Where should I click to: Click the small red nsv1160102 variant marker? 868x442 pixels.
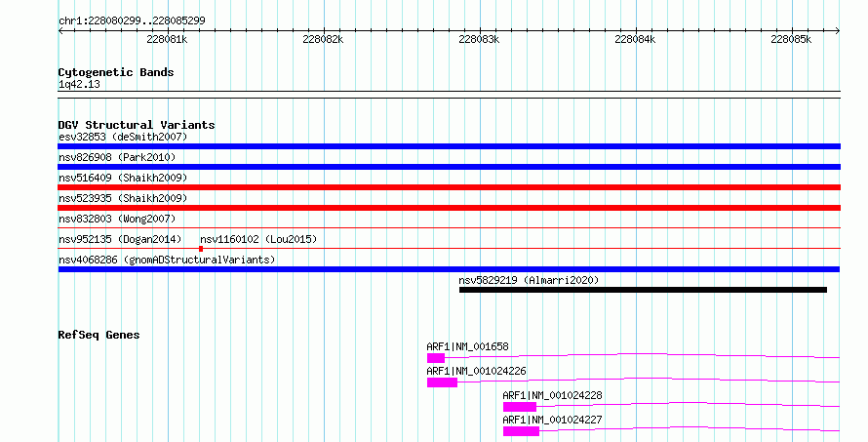(201, 249)
